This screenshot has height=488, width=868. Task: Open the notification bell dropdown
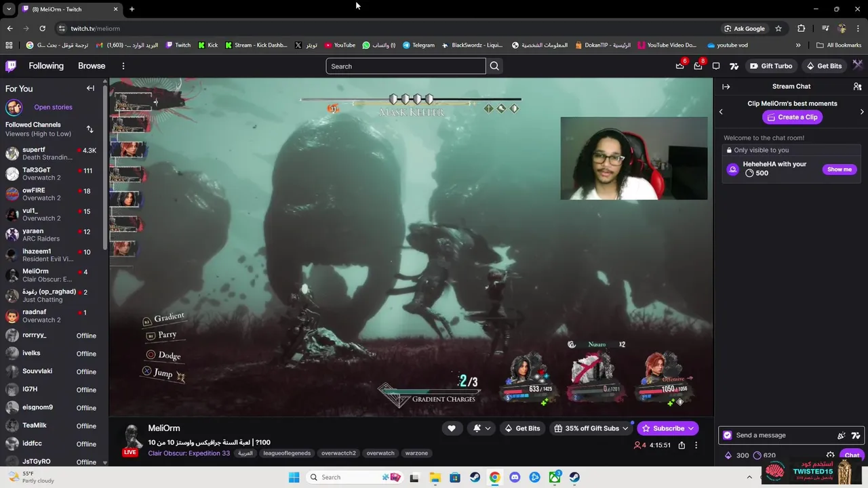pos(481,428)
